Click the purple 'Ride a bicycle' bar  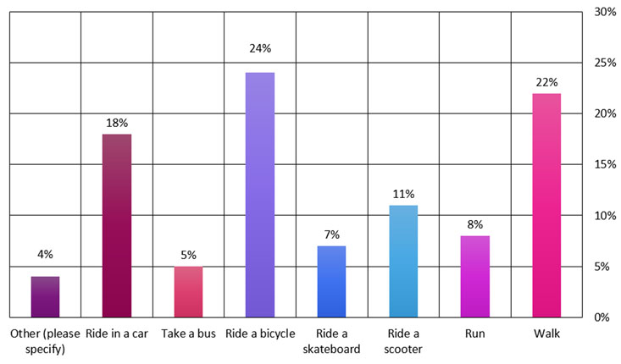(260, 195)
